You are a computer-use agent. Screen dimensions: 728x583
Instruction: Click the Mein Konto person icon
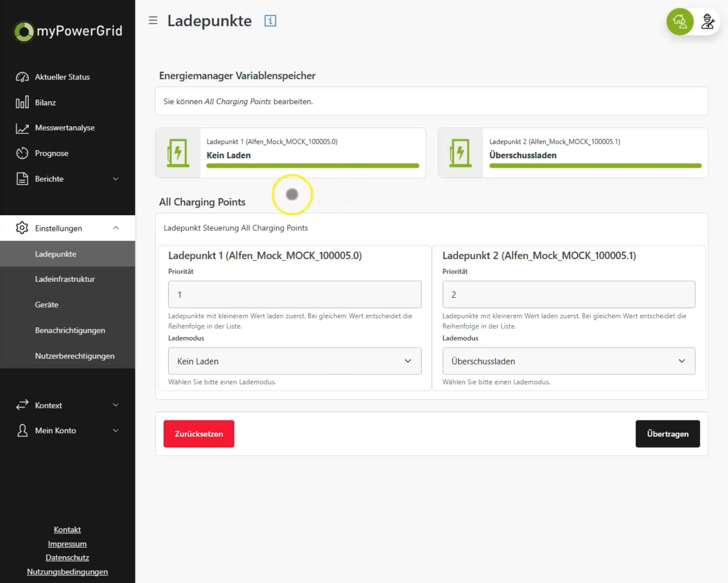tap(22, 430)
